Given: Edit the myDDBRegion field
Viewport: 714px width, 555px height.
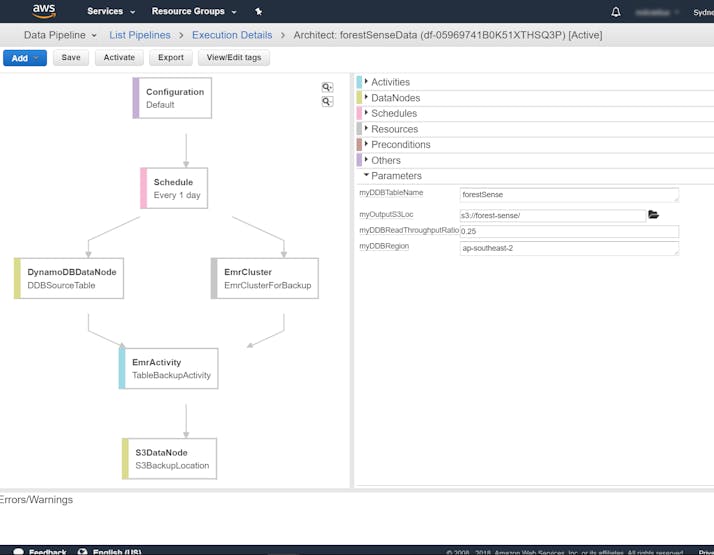Looking at the screenshot, I should tap(569, 248).
